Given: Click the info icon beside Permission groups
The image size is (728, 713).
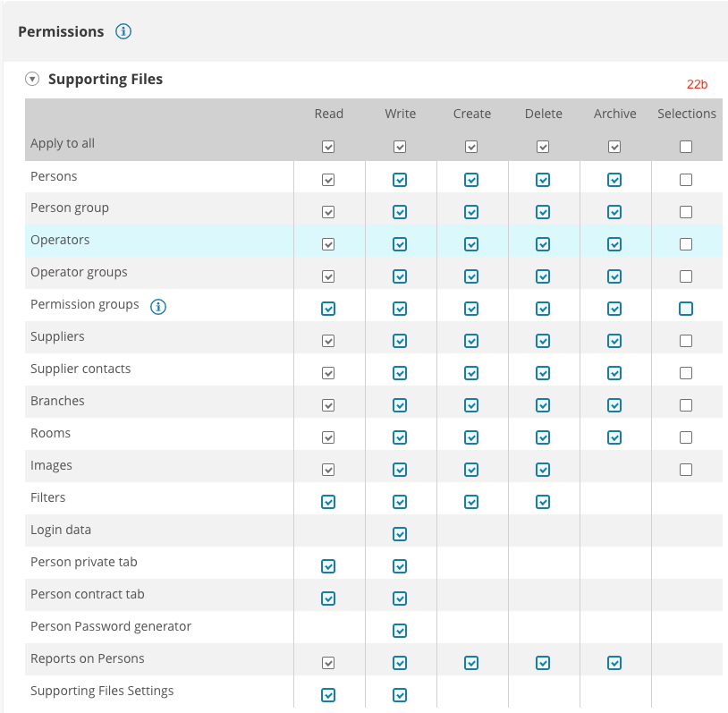Looking at the screenshot, I should click(158, 306).
